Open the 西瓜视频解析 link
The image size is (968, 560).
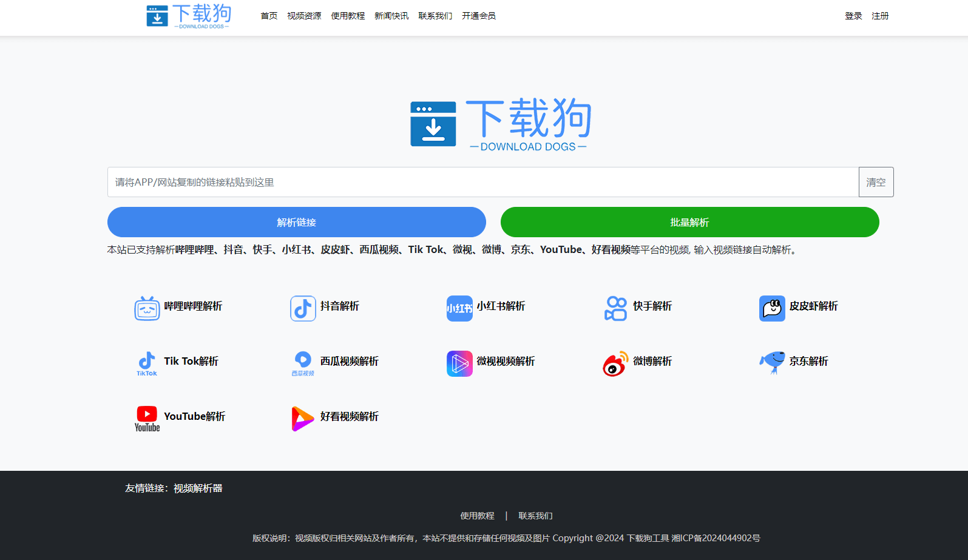350,361
